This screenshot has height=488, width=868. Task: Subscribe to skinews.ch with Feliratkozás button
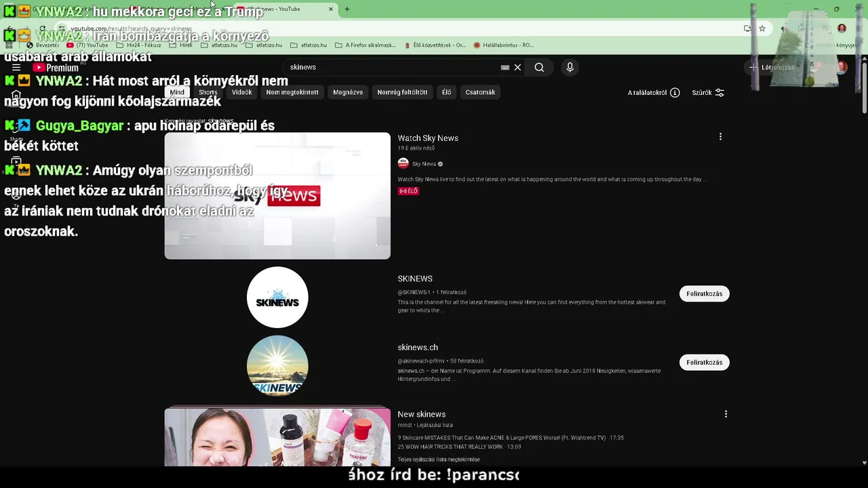[704, 362]
